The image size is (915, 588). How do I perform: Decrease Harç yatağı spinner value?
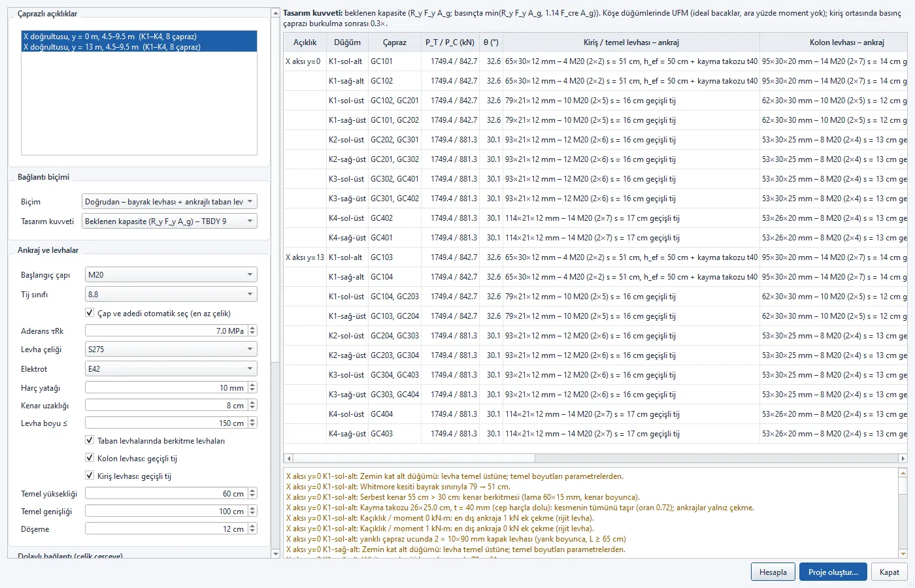click(x=253, y=391)
